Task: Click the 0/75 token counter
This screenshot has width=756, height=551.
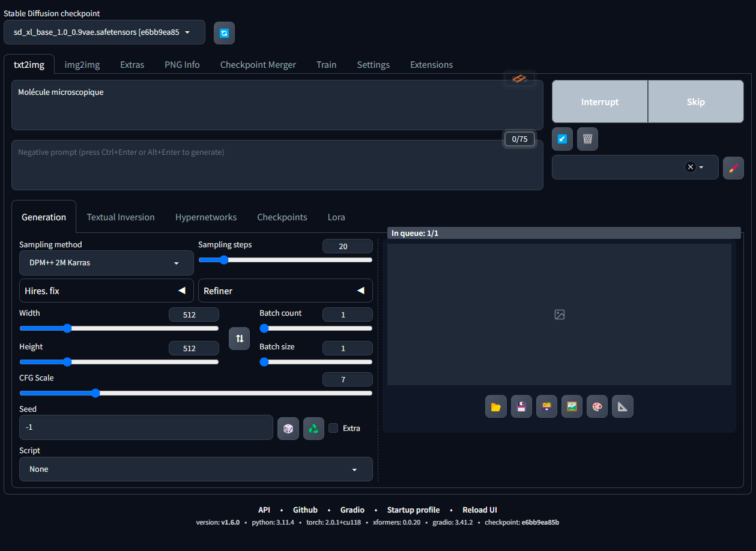Action: click(519, 139)
